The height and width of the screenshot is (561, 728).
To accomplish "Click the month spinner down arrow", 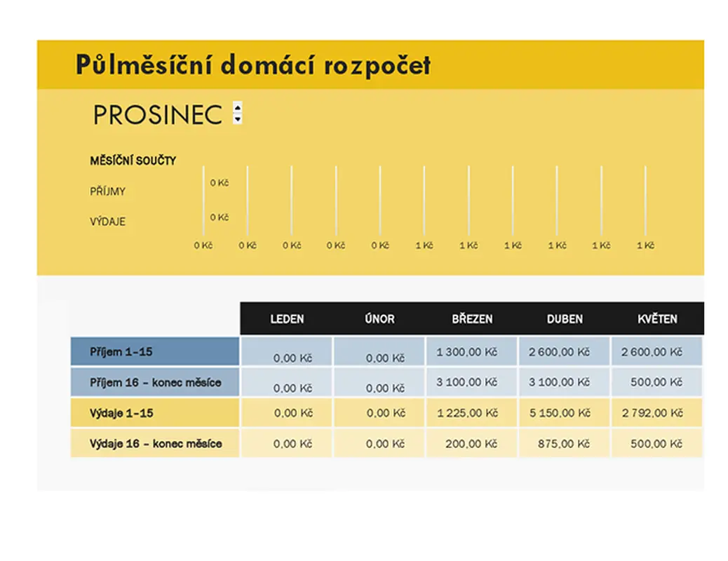I will 238,119.
